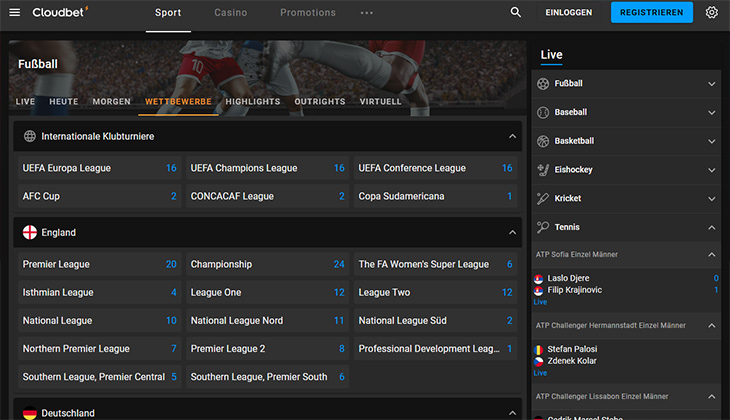Viewport: 730px width, 420px height.
Task: Select the WETTBEWERBE tab
Action: click(178, 102)
